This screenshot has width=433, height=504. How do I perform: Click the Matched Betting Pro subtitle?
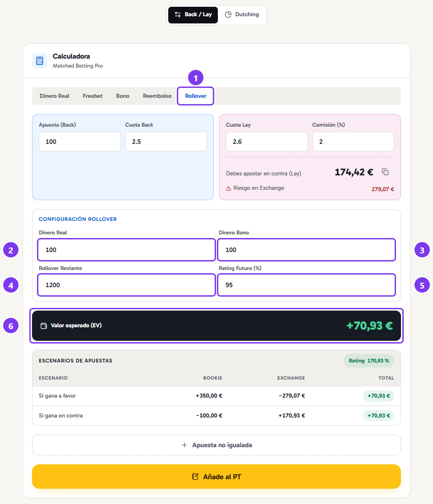[78, 66]
